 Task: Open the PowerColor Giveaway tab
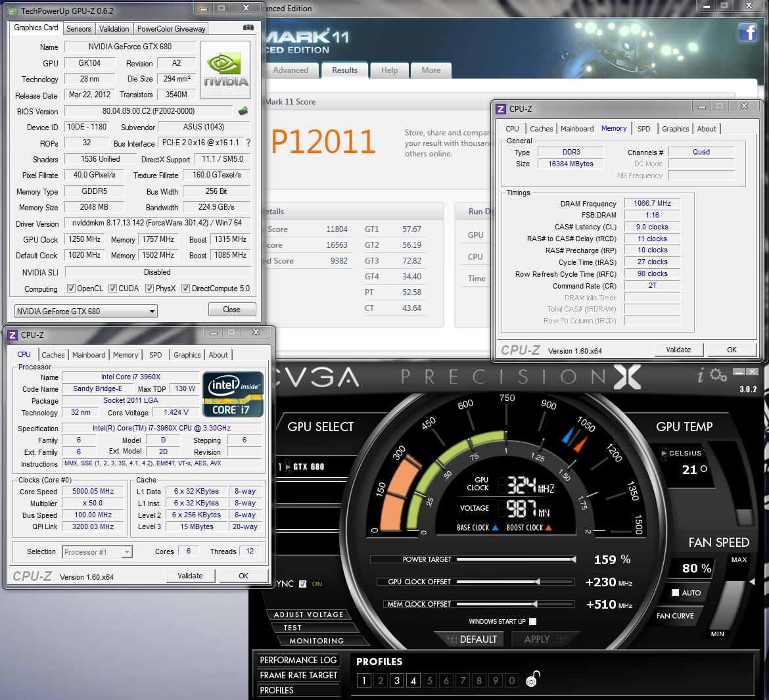(x=171, y=28)
